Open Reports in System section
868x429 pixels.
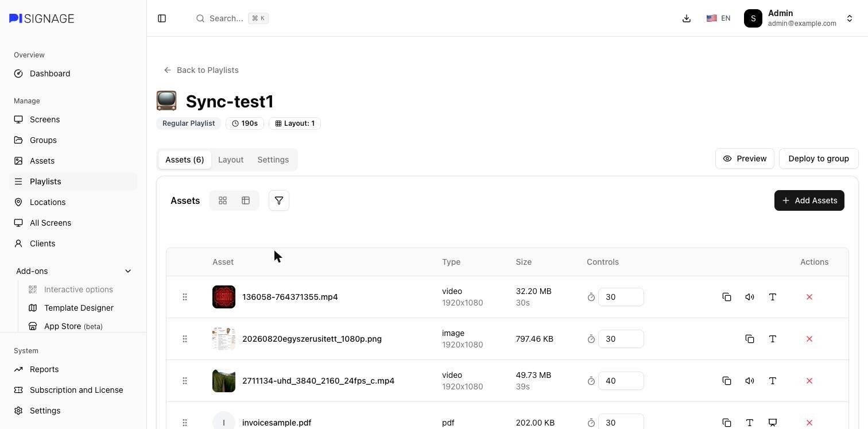(x=73, y=369)
